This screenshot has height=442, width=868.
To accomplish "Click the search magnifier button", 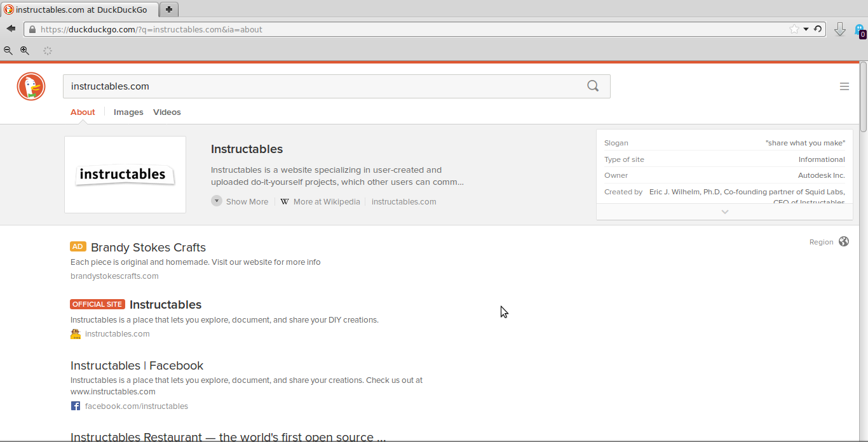I will (x=593, y=86).
